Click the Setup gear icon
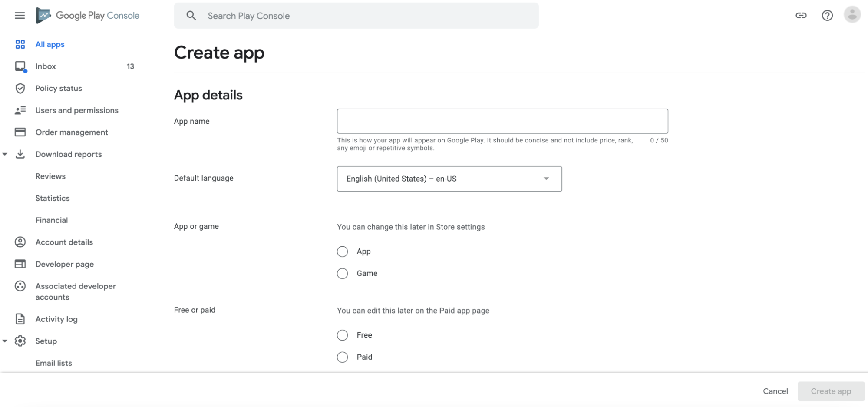The width and height of the screenshot is (868, 407). [x=20, y=341]
